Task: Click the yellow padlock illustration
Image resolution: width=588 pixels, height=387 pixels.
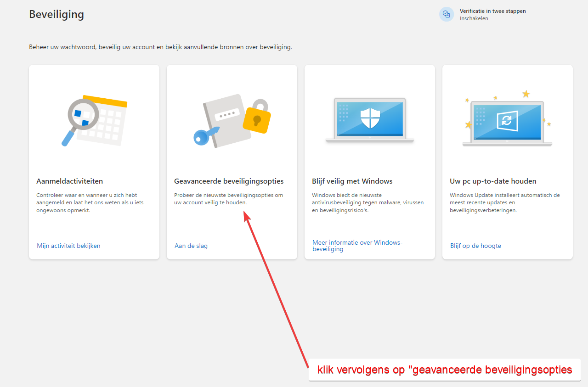Action: [x=256, y=117]
